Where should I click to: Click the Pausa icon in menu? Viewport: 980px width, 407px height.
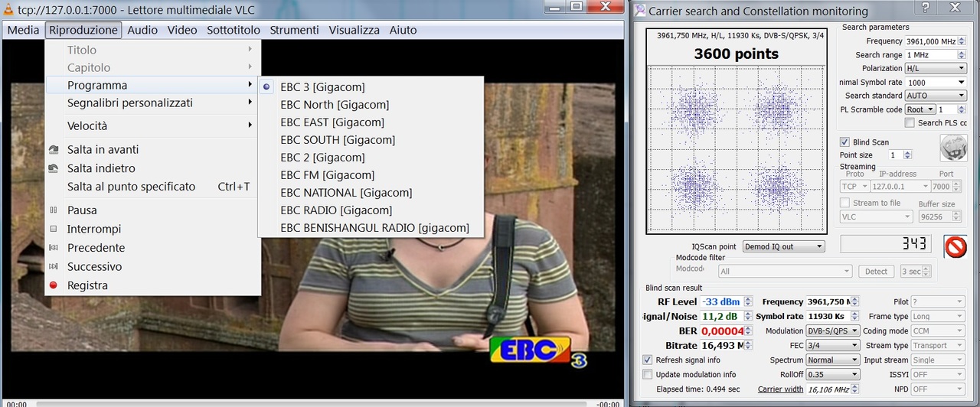[53, 210]
